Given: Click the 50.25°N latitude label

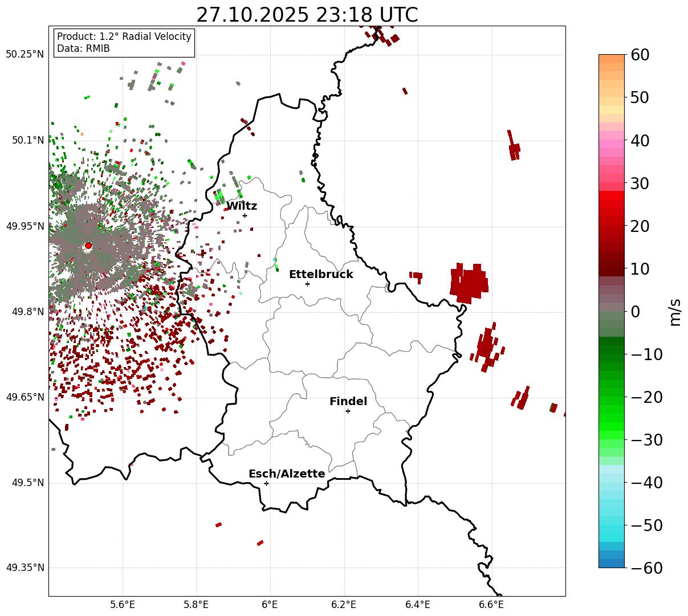Looking at the screenshot, I should (25, 55).
